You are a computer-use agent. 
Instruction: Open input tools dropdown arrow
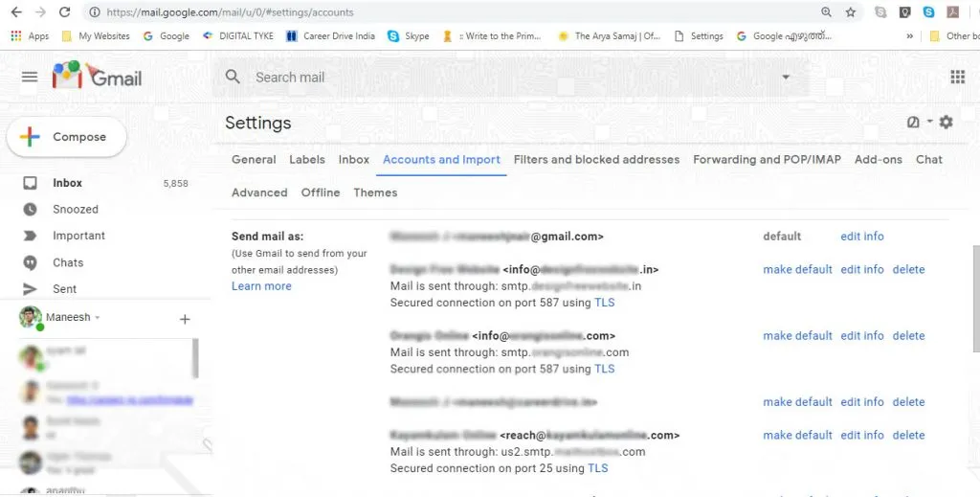tap(929, 122)
